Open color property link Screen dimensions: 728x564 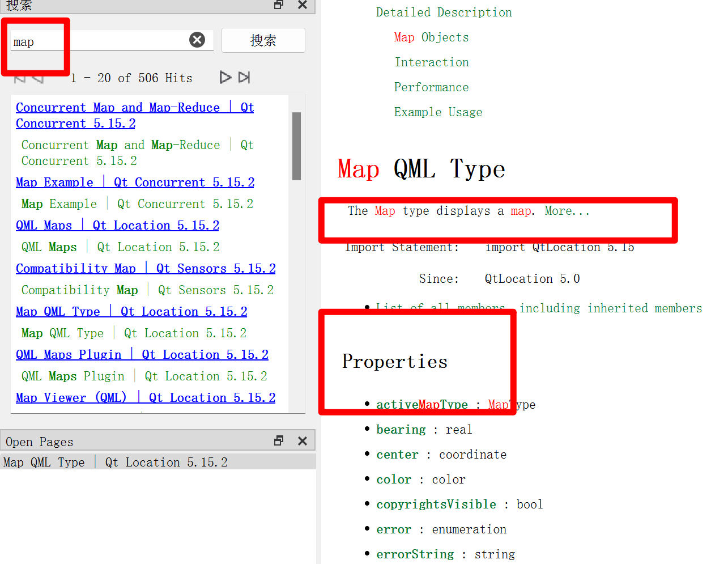tap(394, 479)
